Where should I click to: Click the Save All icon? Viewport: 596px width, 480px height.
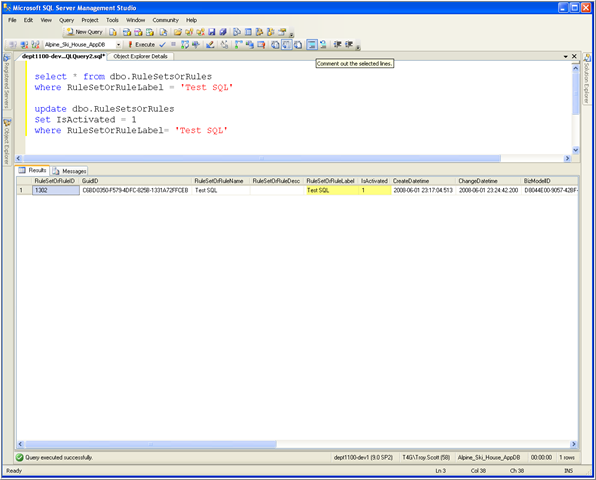click(x=223, y=32)
